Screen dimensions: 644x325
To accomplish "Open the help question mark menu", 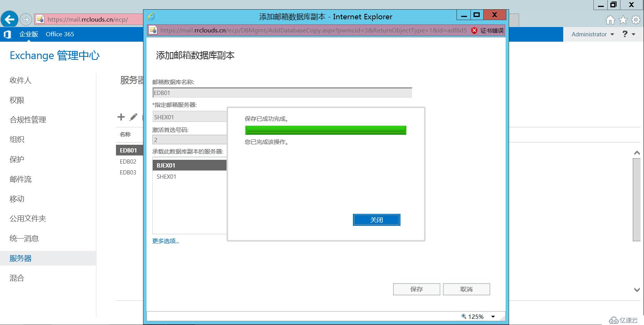I will coord(628,34).
